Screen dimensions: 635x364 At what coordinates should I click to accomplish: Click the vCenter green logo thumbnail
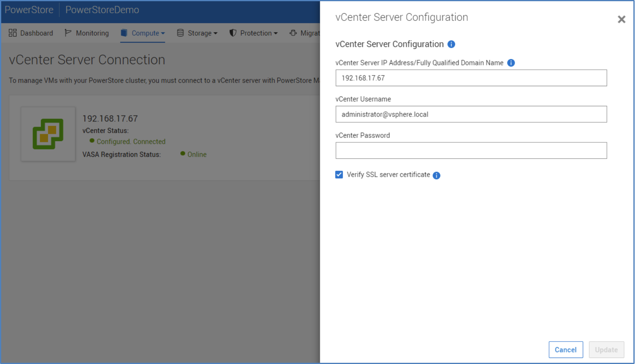[x=48, y=134]
